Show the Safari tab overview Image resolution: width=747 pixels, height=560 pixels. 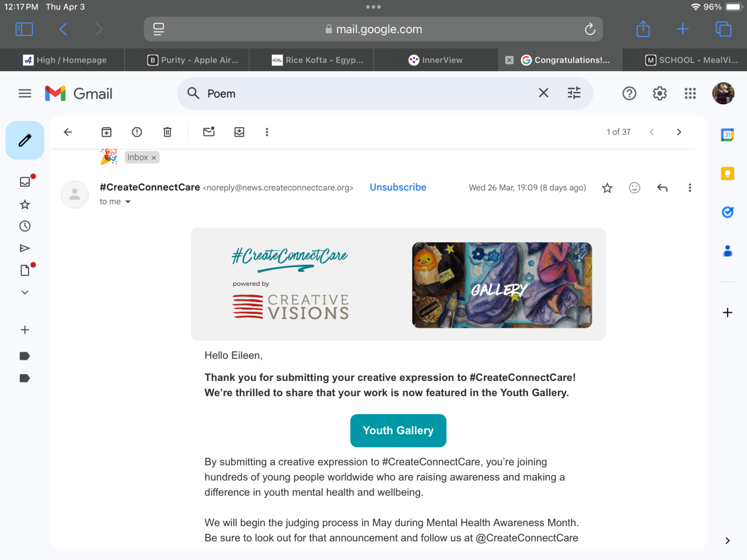pos(723,29)
